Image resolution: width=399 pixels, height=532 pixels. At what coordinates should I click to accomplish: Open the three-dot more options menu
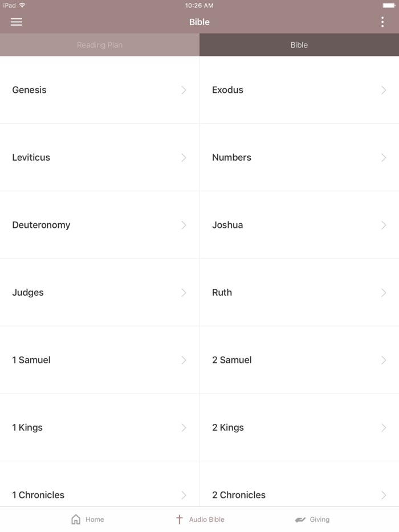coord(382,22)
